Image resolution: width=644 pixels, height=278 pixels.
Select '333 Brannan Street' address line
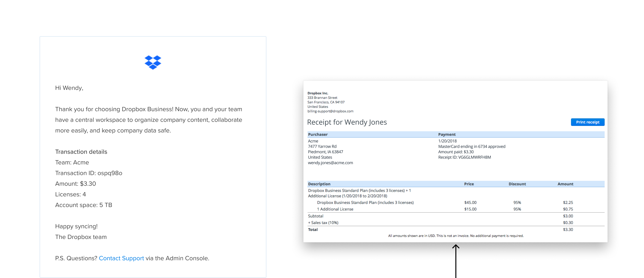click(322, 97)
